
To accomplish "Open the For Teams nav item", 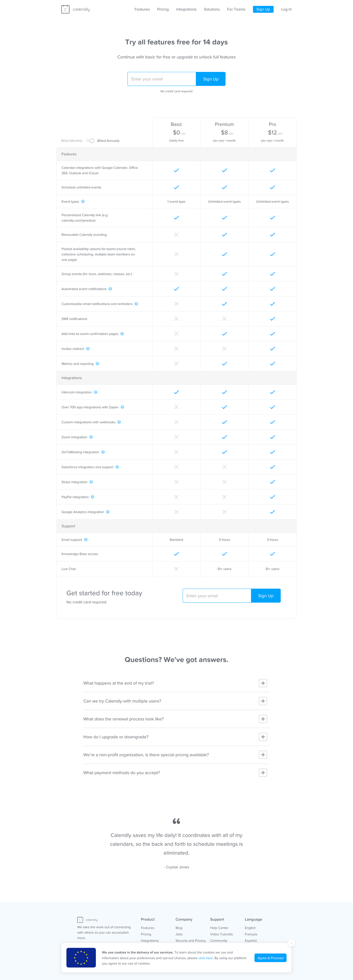I will tap(236, 9).
